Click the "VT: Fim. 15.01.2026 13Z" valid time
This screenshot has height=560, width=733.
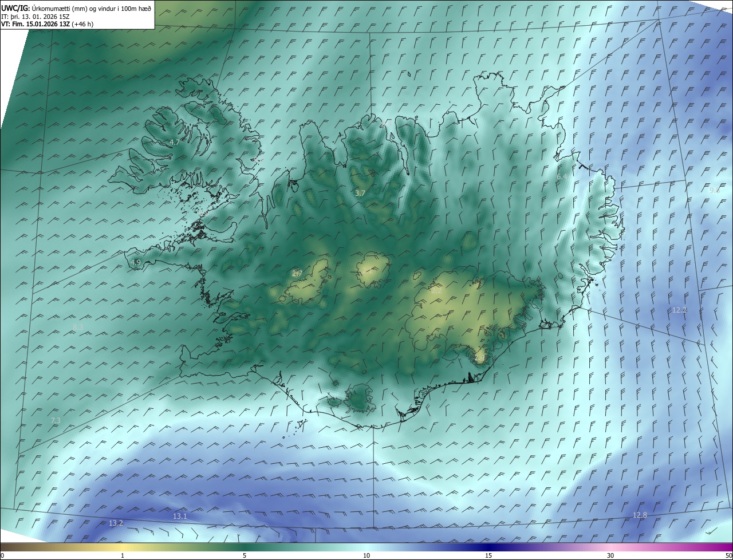[34, 24]
